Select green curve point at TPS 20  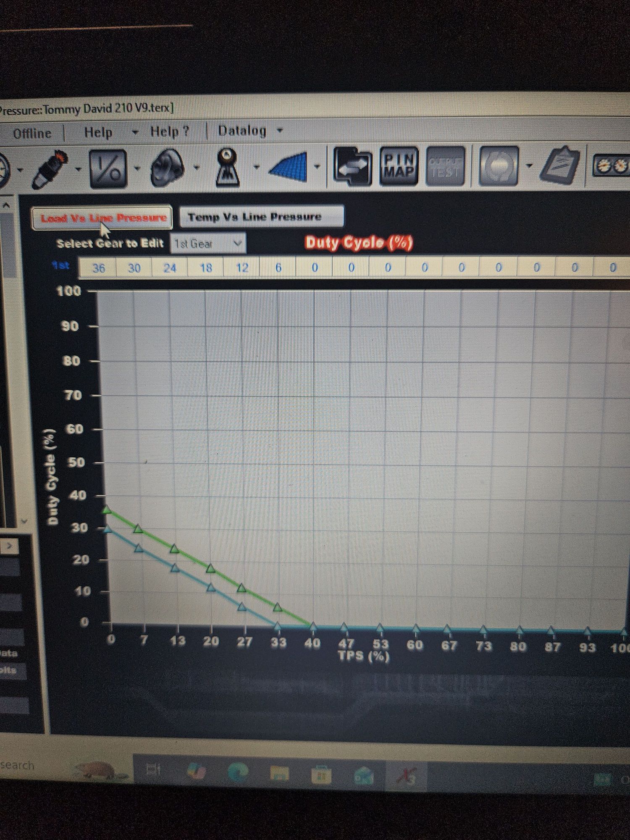coord(211,569)
